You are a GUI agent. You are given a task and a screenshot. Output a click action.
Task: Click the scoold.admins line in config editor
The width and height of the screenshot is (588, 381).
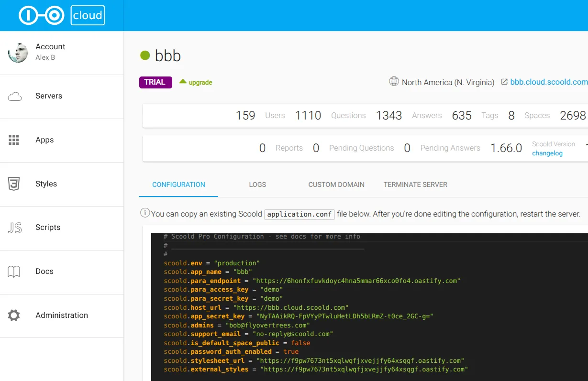pyautogui.click(x=236, y=325)
